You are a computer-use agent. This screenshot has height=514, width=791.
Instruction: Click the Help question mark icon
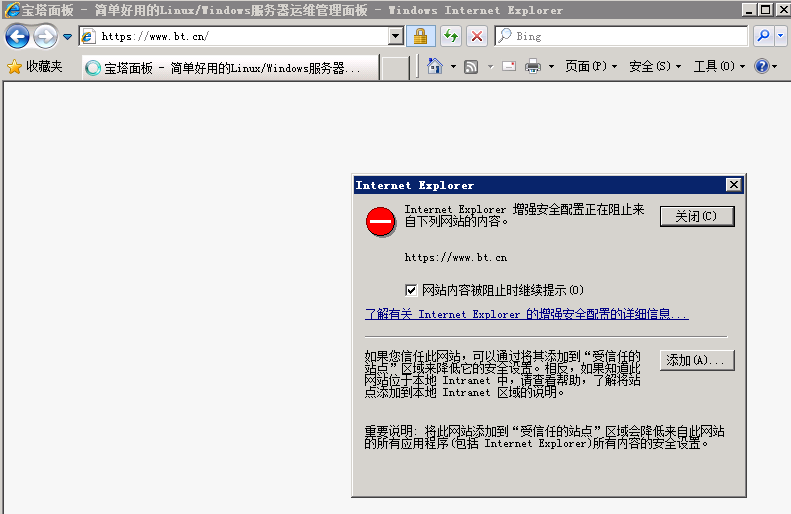coord(762,66)
